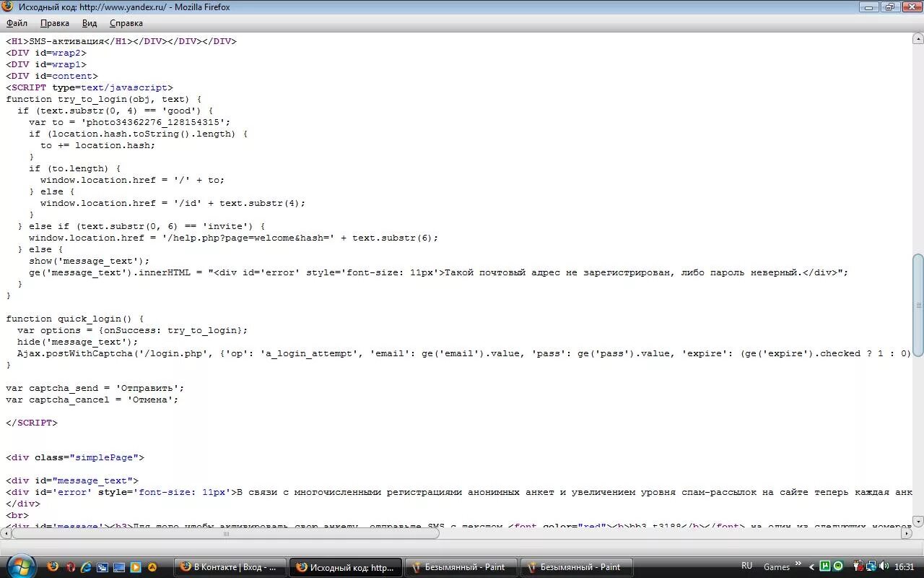Image resolution: width=924 pixels, height=578 pixels.
Task: Click the show('message_text') line
Action: click(90, 261)
